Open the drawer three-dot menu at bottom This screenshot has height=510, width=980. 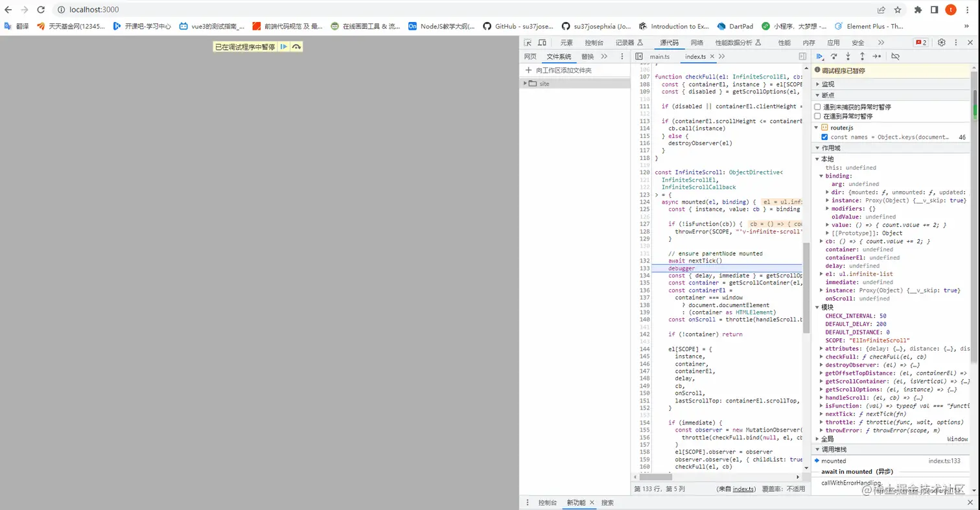point(528,502)
